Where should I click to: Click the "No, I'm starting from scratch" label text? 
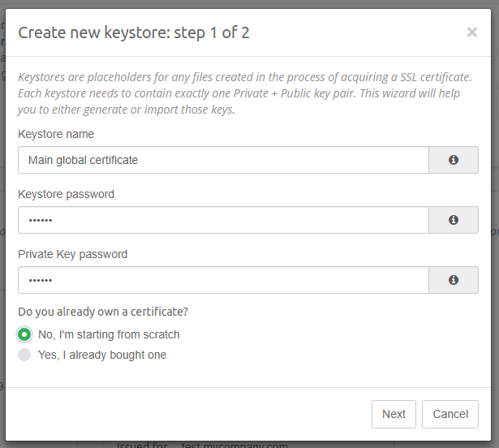click(x=109, y=334)
